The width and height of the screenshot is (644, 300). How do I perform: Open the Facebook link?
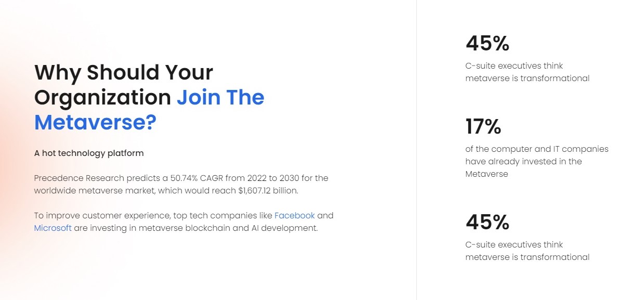(295, 215)
